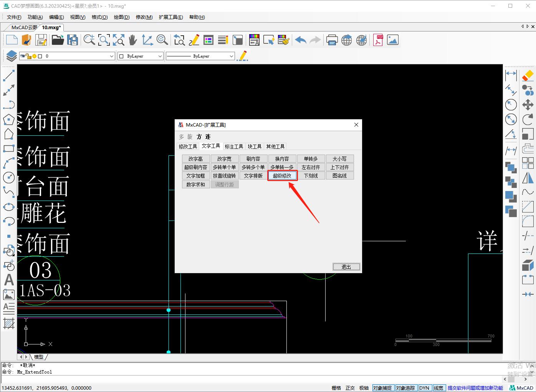Viewport: 536px width, 392px height.
Task: Switch to the 标注工具 tab
Action: click(234, 147)
